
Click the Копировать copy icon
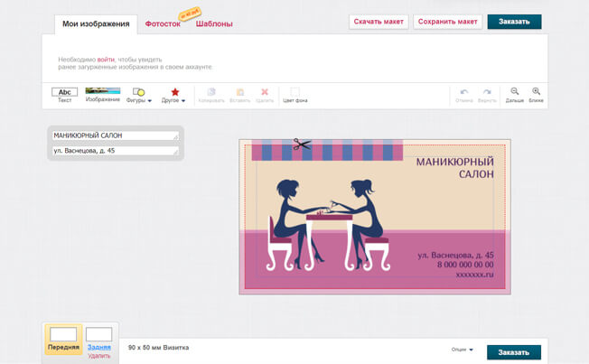[x=211, y=96]
